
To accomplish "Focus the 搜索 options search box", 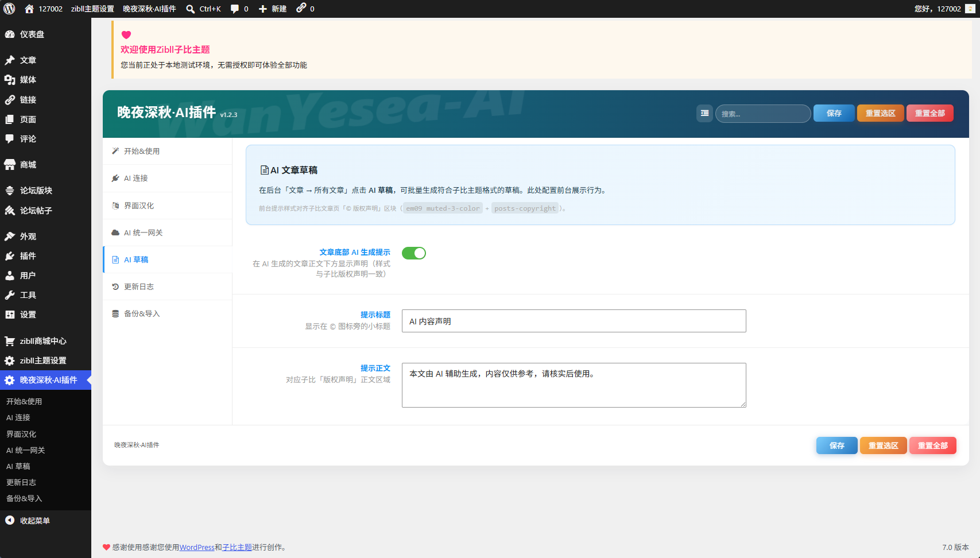I will [763, 114].
